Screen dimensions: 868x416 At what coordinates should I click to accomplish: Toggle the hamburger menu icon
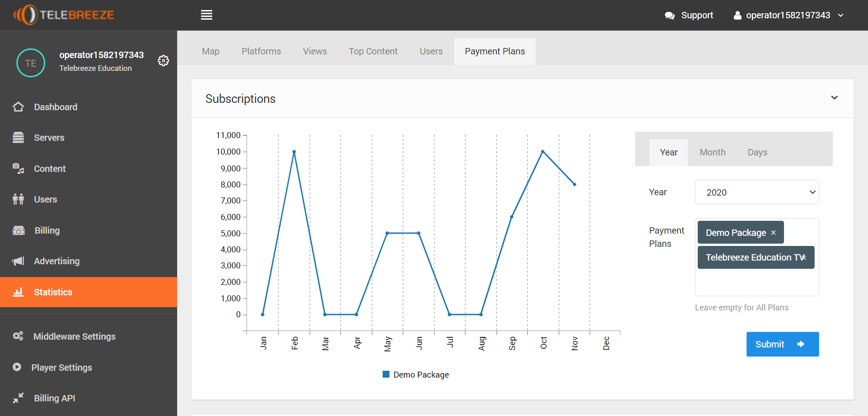click(206, 15)
